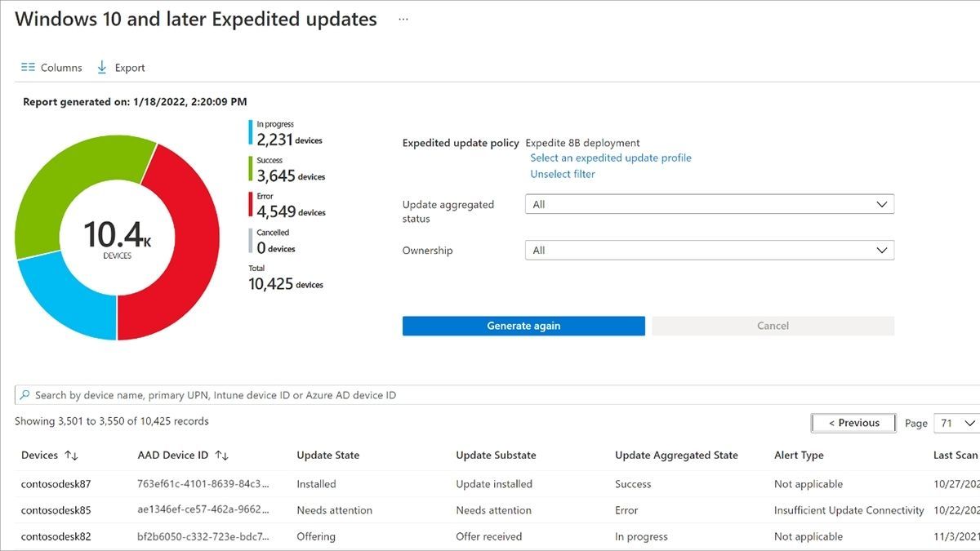
Task: Click the Offer received substate cell
Action: [489, 536]
